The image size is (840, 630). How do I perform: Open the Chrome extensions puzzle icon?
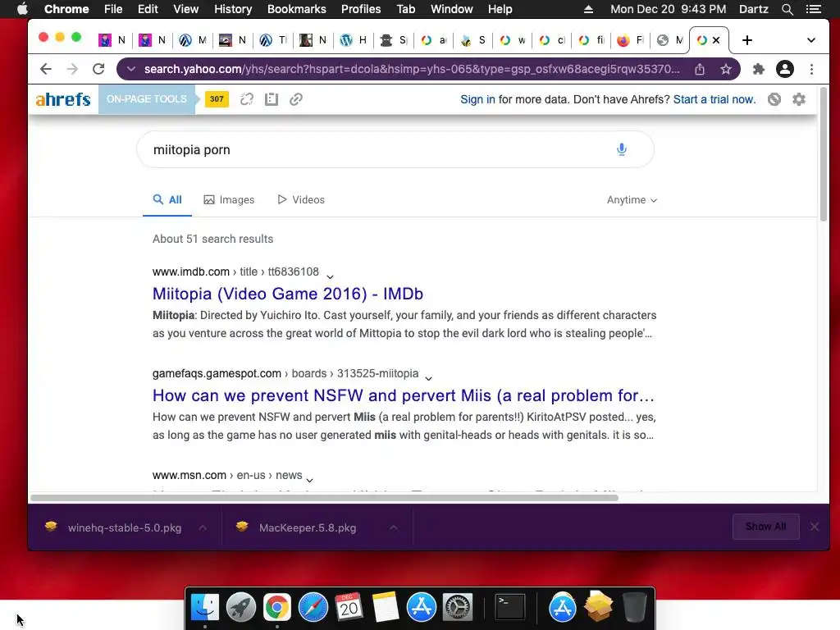[759, 69]
